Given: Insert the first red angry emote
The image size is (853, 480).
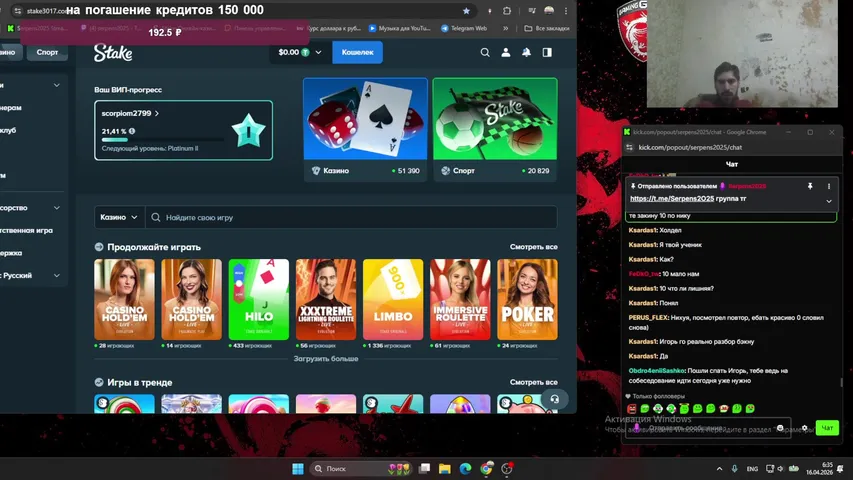Looking at the screenshot, I should tap(632, 408).
